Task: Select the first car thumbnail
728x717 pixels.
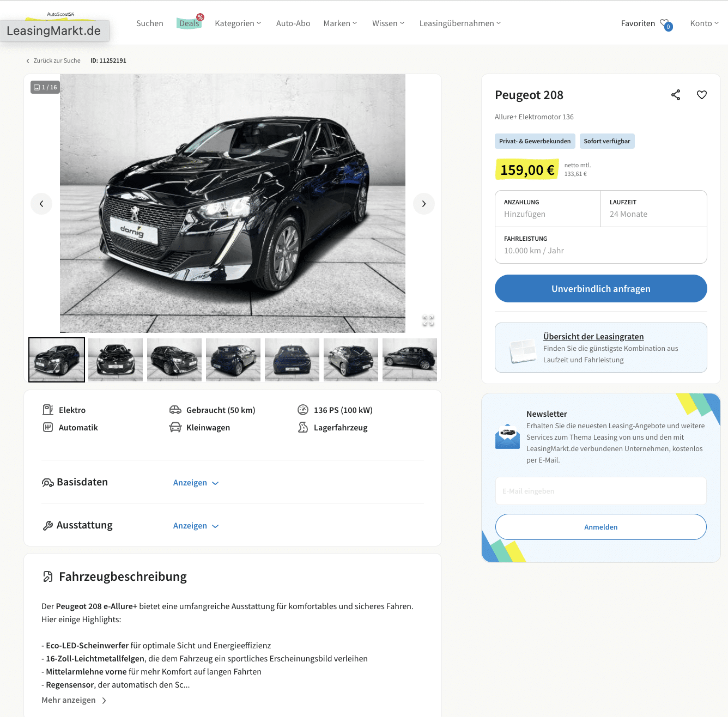Action: coord(57,360)
